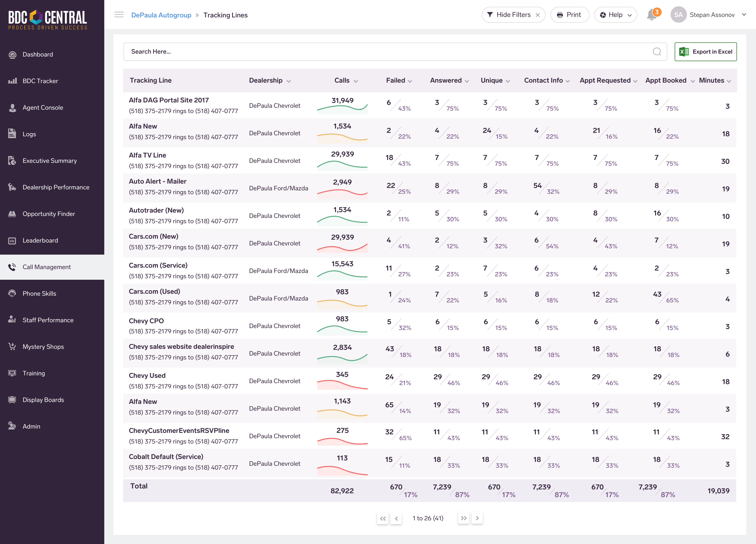Go to Staff Performance page

click(x=48, y=320)
